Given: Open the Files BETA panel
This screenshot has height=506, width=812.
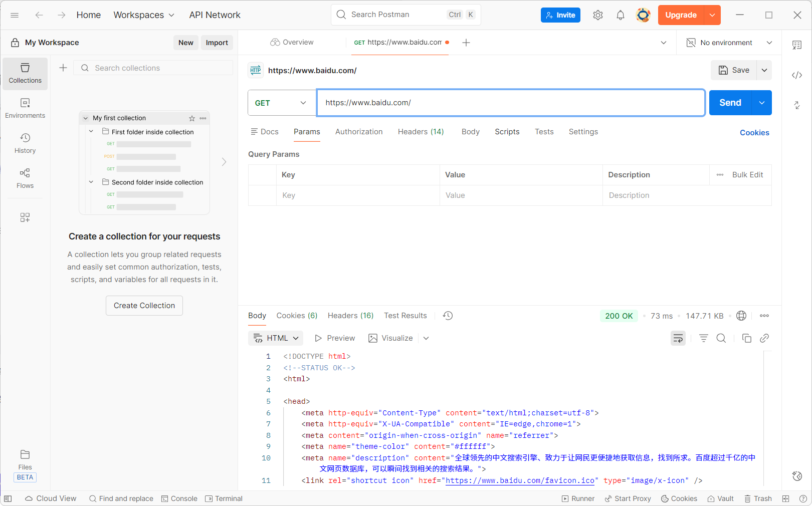Looking at the screenshot, I should click(x=25, y=466).
